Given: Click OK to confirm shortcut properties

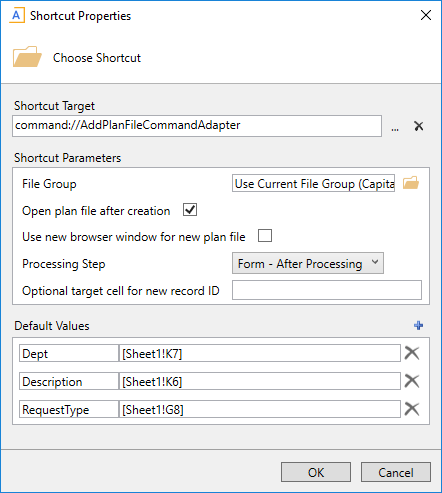Looking at the screenshot, I should click(x=316, y=472).
